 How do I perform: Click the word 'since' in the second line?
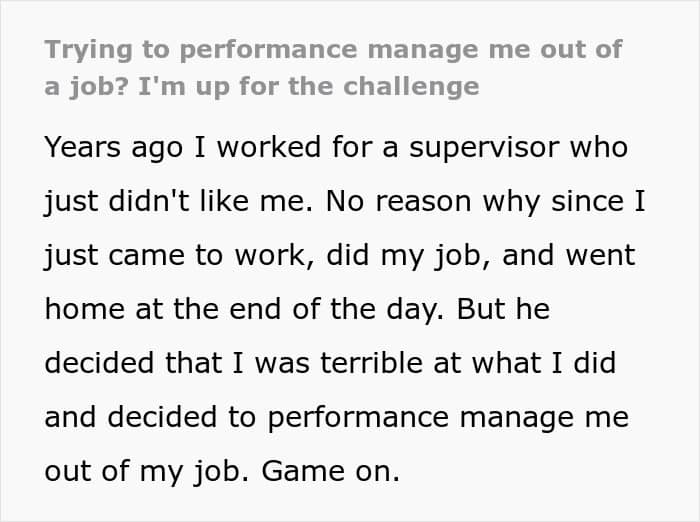pos(587,201)
